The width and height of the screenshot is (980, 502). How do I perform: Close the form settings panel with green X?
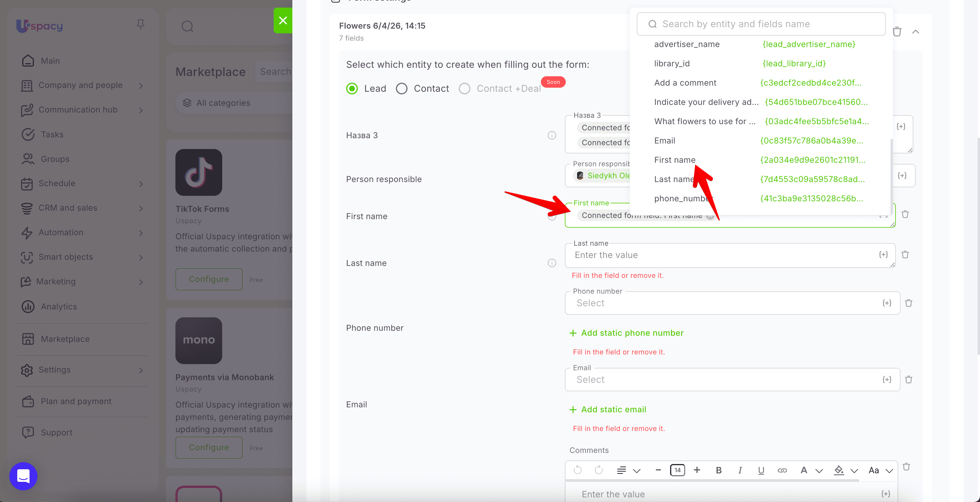click(283, 20)
